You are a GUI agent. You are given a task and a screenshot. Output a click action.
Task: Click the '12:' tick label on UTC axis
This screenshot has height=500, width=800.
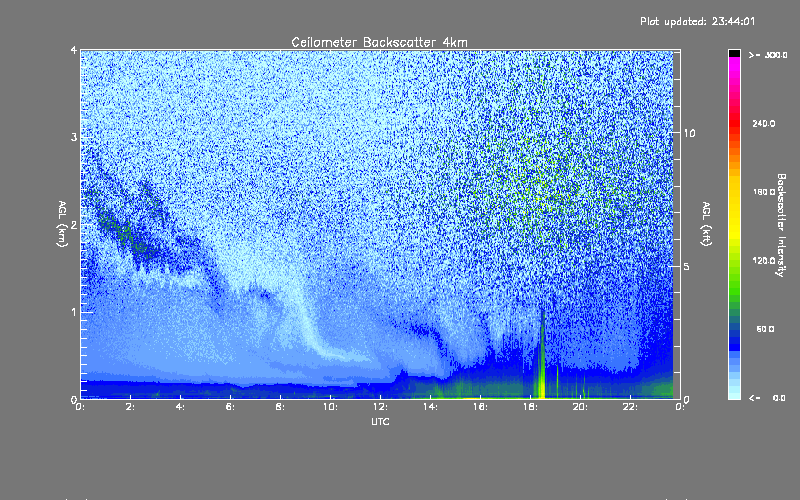[x=380, y=407]
